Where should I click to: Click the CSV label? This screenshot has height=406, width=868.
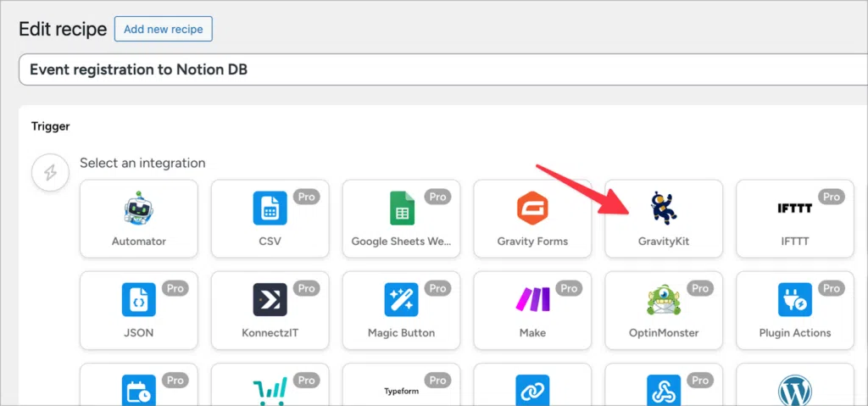(x=270, y=242)
